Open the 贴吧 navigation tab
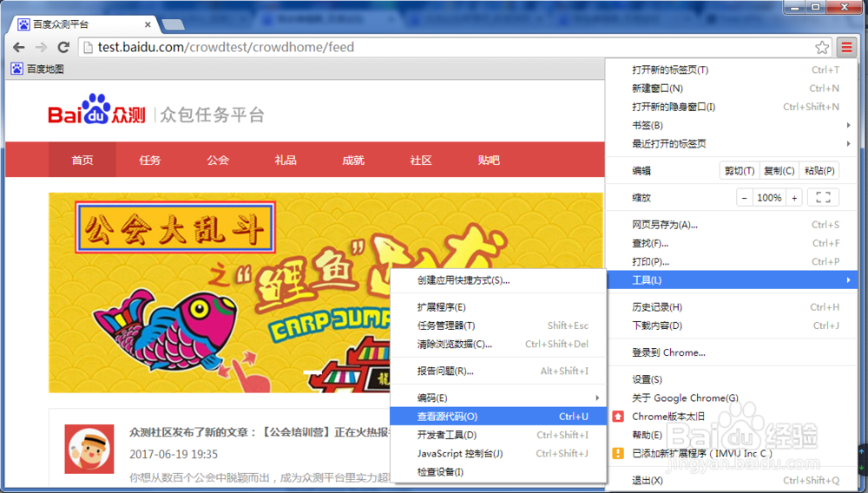 point(489,160)
